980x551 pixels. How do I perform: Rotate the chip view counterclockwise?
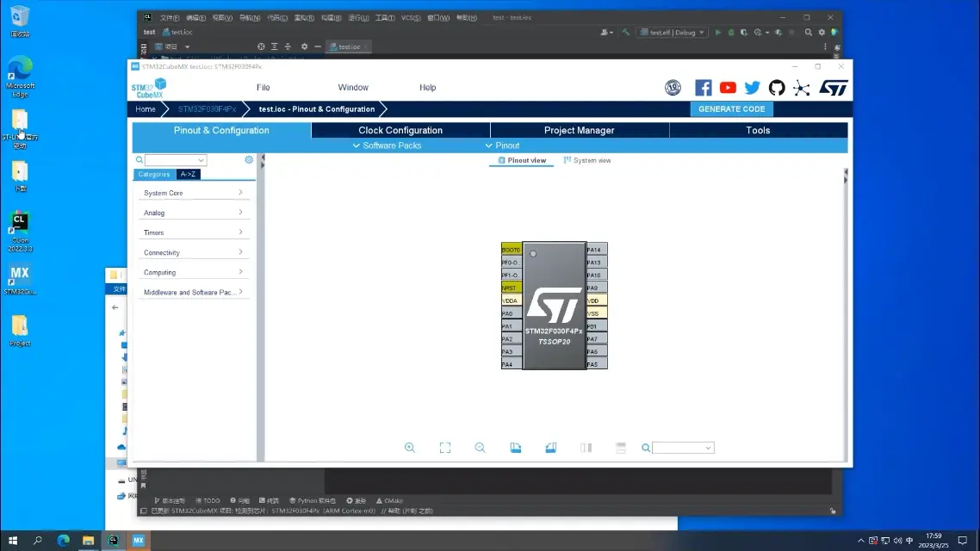coord(551,448)
